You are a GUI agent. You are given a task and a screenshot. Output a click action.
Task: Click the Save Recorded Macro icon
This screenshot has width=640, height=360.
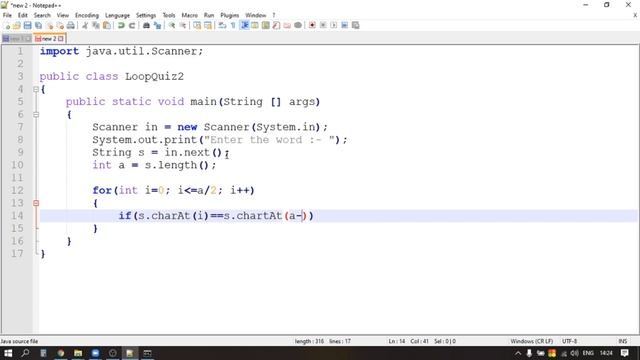tap(344, 25)
